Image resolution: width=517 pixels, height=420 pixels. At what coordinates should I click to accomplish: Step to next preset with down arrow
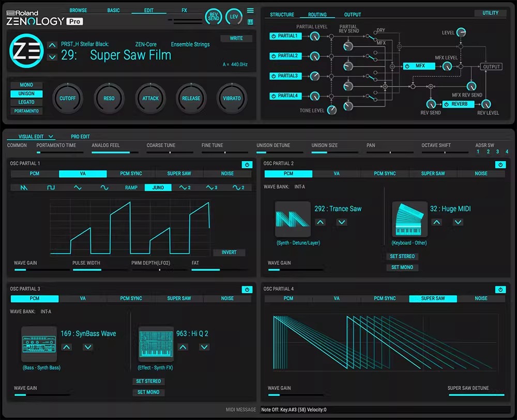pos(52,57)
